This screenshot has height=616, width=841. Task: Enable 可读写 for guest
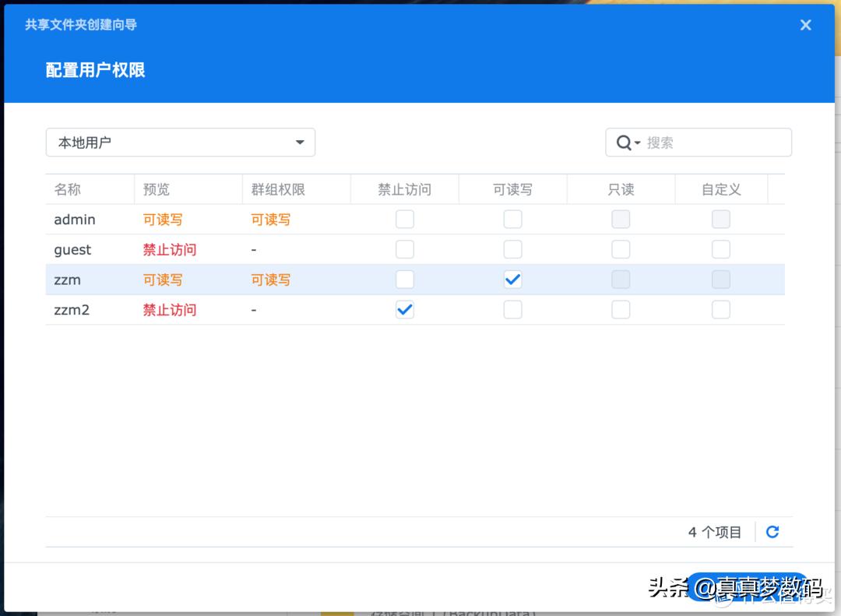coord(512,249)
